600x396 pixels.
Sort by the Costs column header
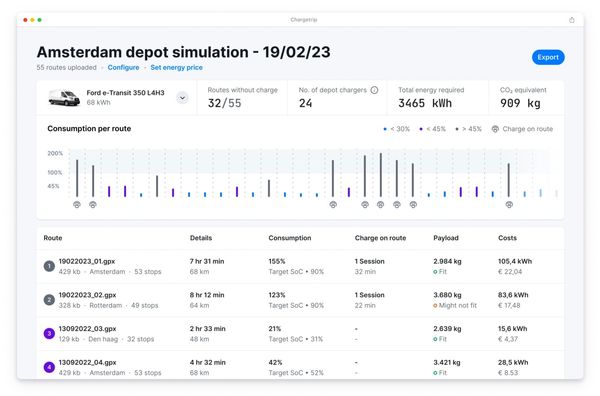507,238
